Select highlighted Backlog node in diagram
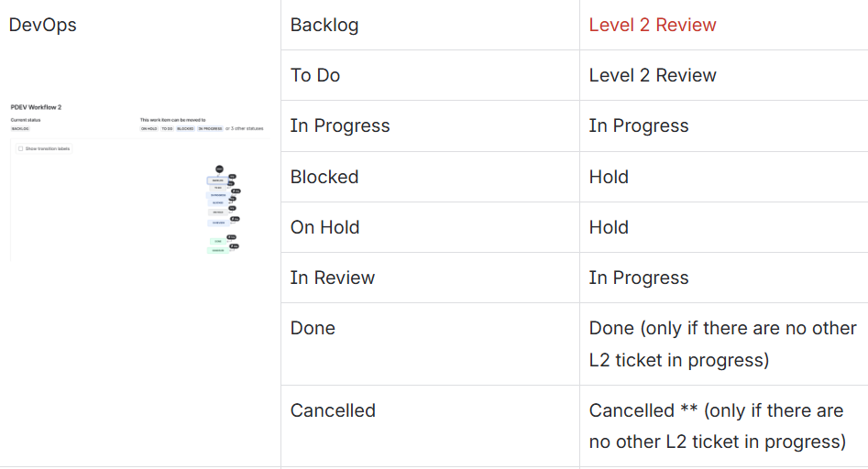 217,180
